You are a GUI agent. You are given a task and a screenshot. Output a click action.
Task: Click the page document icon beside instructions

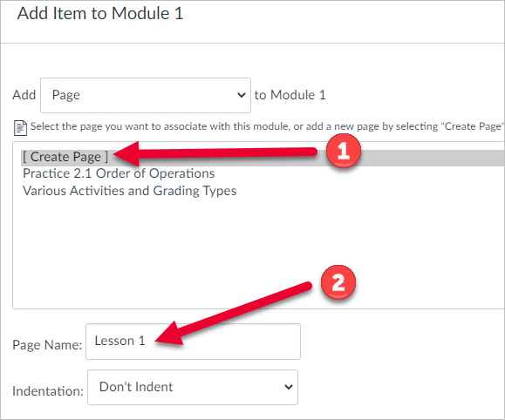pyautogui.click(x=20, y=128)
